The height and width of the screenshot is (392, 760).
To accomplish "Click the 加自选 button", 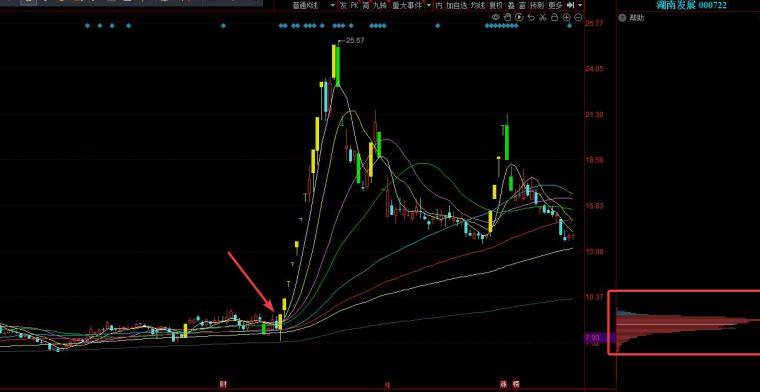I will [457, 5].
